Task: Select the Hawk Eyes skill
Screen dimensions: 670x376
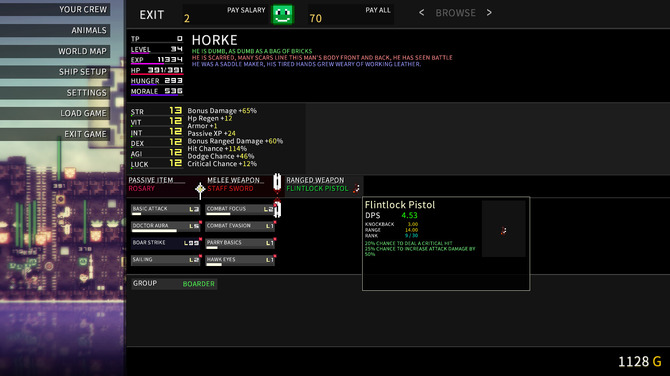Action: (x=240, y=260)
